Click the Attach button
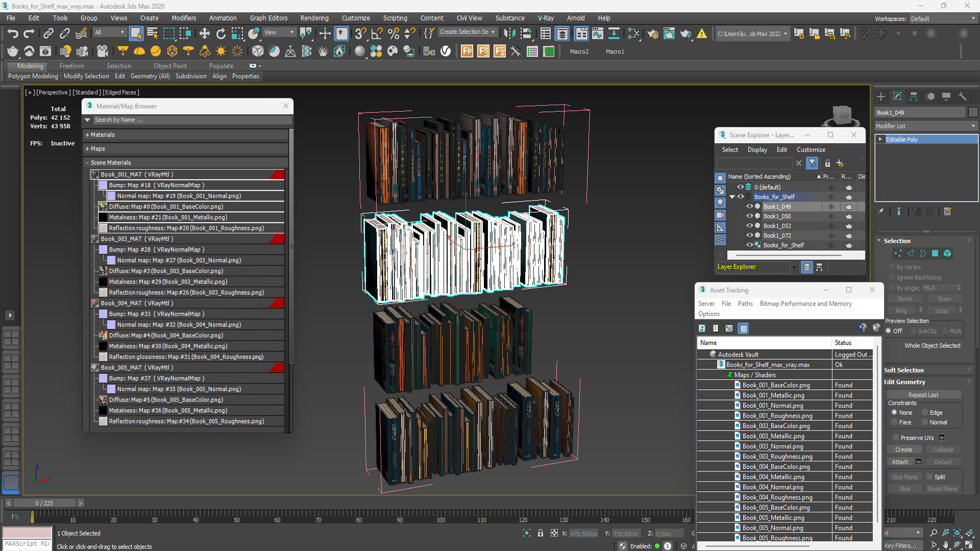Screen dimensions: 980x551 tap(900, 462)
